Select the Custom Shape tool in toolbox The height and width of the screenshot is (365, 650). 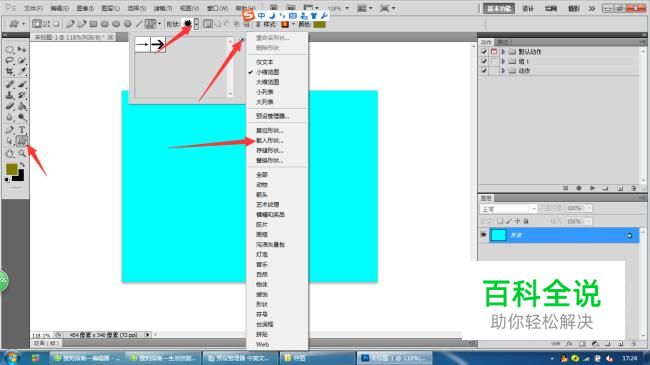tap(22, 141)
